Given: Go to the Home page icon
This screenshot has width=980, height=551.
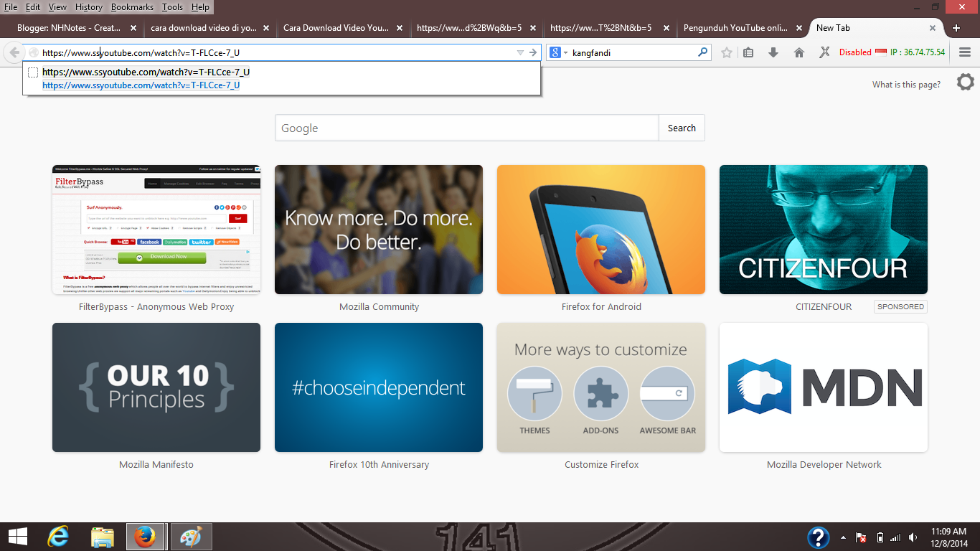Looking at the screenshot, I should tap(798, 52).
